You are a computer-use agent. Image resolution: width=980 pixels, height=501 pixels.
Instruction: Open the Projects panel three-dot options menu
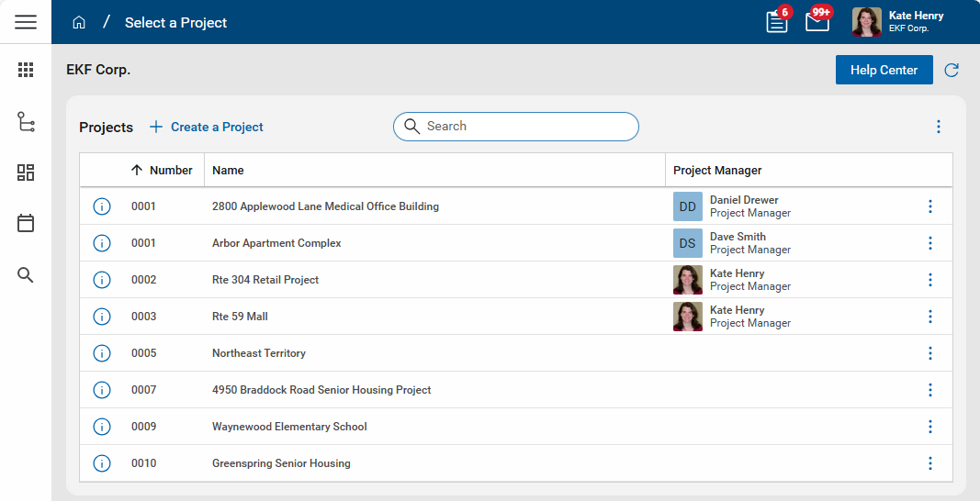pyautogui.click(x=938, y=127)
